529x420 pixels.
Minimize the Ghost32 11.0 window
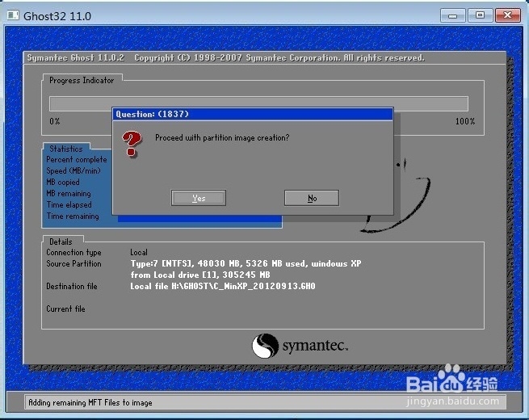(x=453, y=15)
